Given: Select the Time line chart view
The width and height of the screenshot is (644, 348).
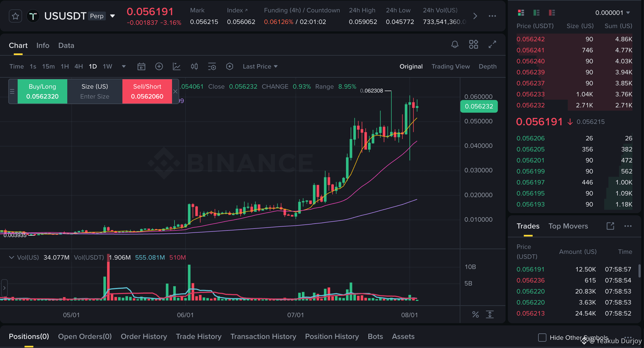Looking at the screenshot, I should 17,66.
